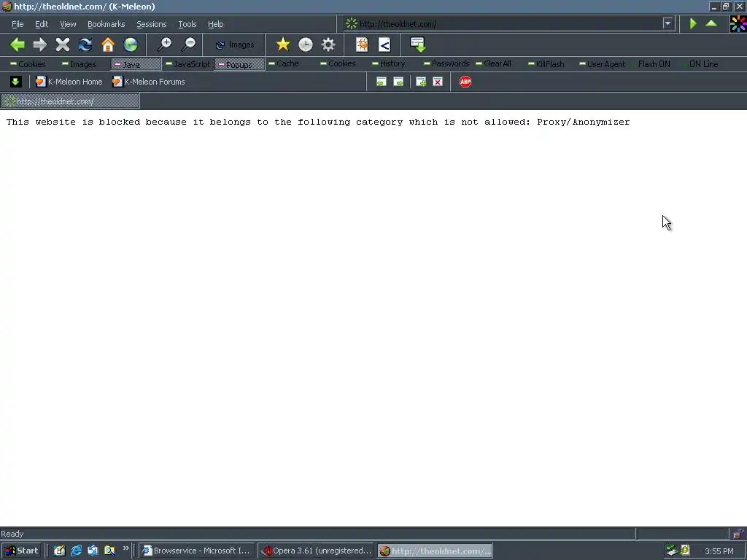
Task: Open history with the clock icon
Action: (306, 44)
